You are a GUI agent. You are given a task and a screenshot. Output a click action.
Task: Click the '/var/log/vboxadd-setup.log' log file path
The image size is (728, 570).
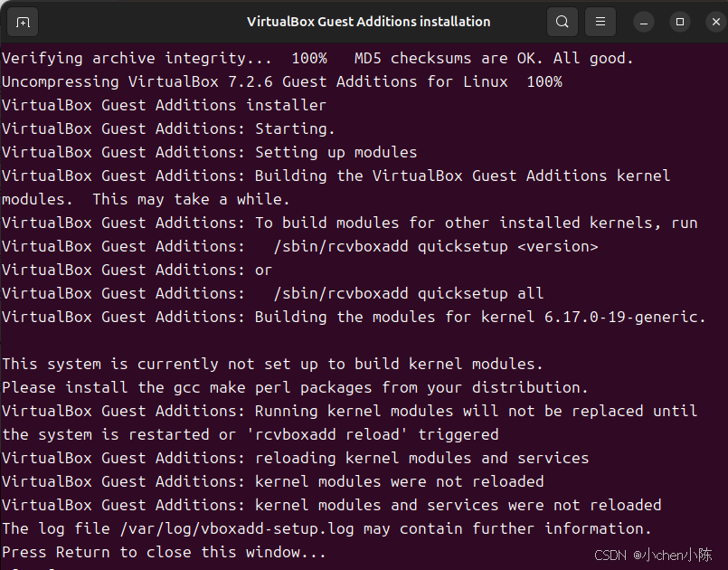pyautogui.click(x=237, y=529)
